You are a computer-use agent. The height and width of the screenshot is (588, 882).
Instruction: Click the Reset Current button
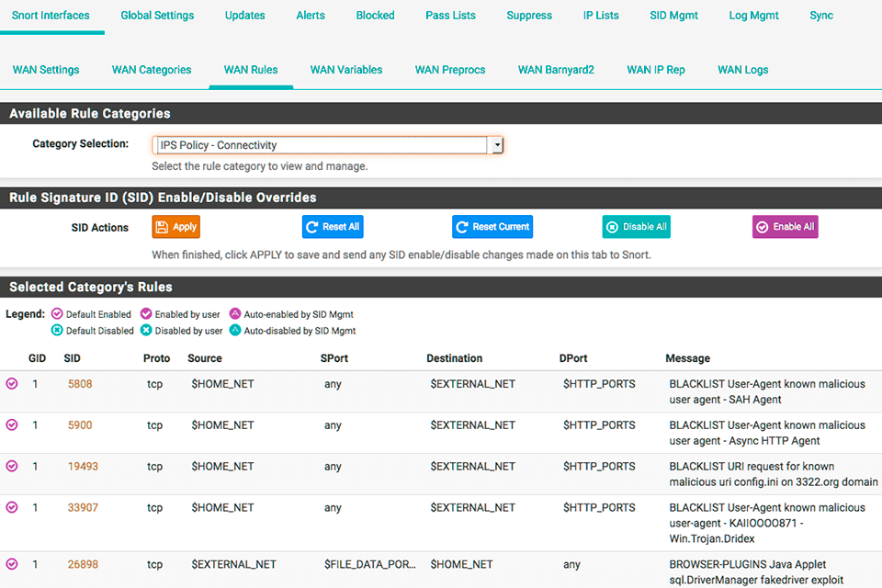coord(492,227)
